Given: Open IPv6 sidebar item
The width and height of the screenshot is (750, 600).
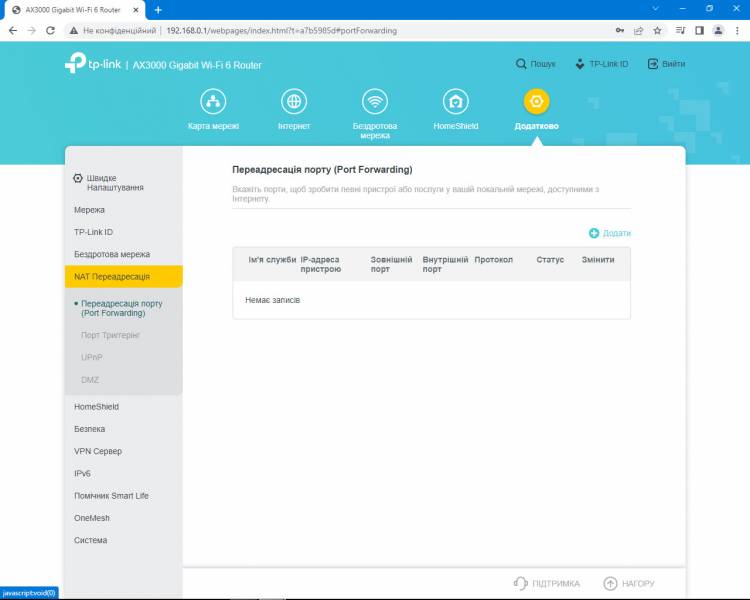Looking at the screenshot, I should click(82, 473).
